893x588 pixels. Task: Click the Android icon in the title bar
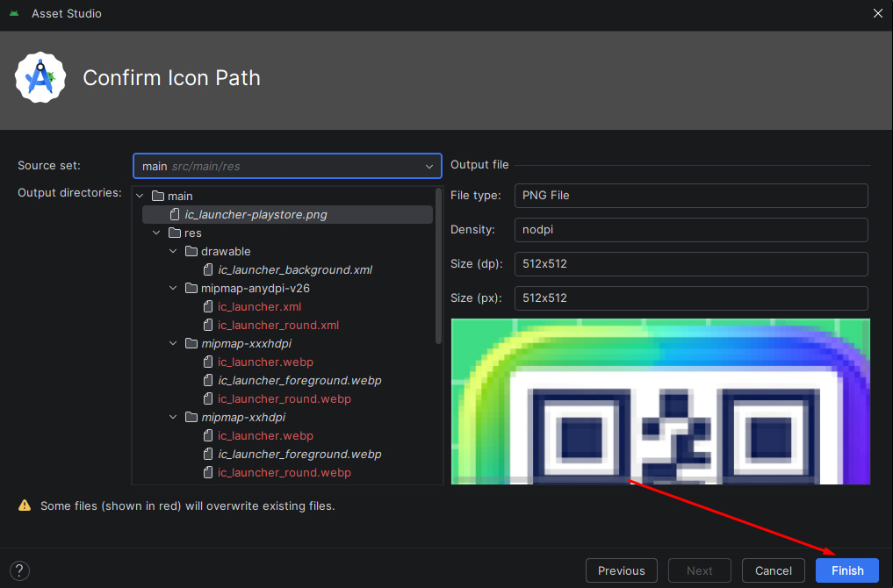14,13
